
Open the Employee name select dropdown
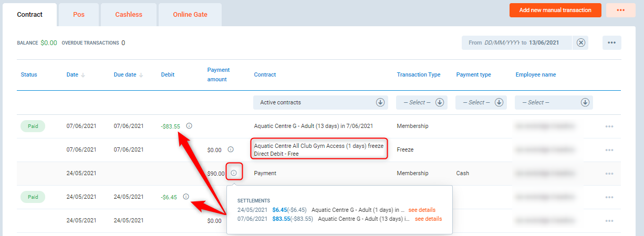pos(585,102)
